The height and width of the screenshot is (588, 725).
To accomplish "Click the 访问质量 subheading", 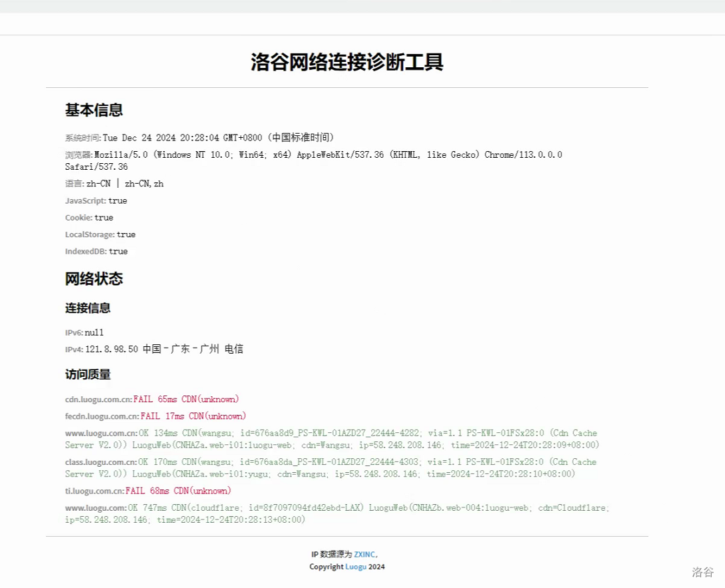I will coord(88,374).
